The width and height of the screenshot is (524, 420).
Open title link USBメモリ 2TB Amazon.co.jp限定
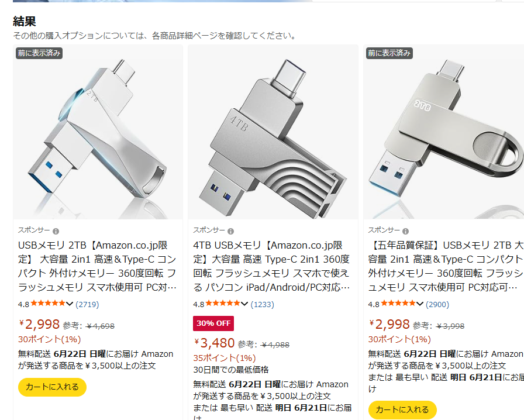[x=97, y=266]
